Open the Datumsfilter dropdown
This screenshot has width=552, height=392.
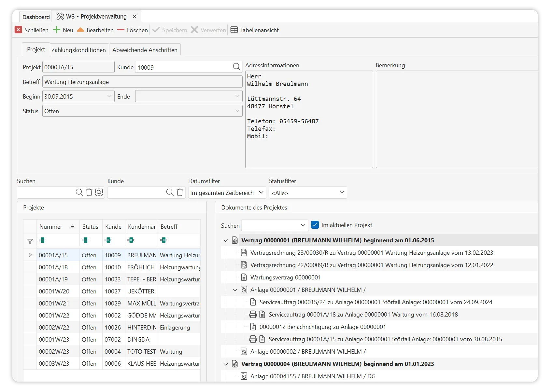point(227,193)
